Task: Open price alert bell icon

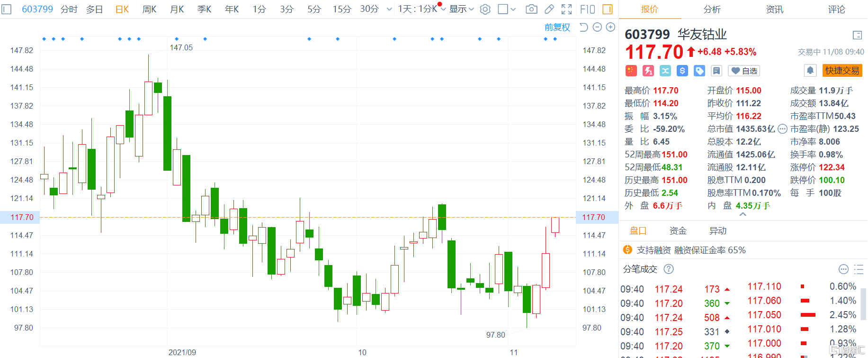Action: coord(810,71)
